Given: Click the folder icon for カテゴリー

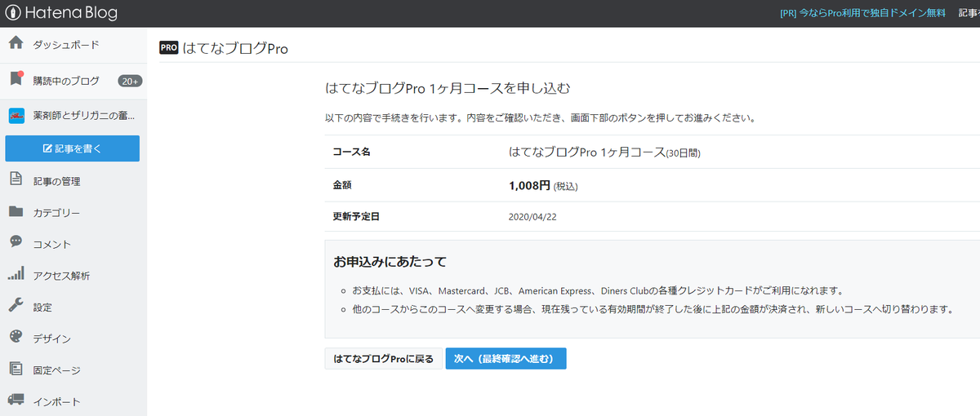Looking at the screenshot, I should click(x=16, y=212).
